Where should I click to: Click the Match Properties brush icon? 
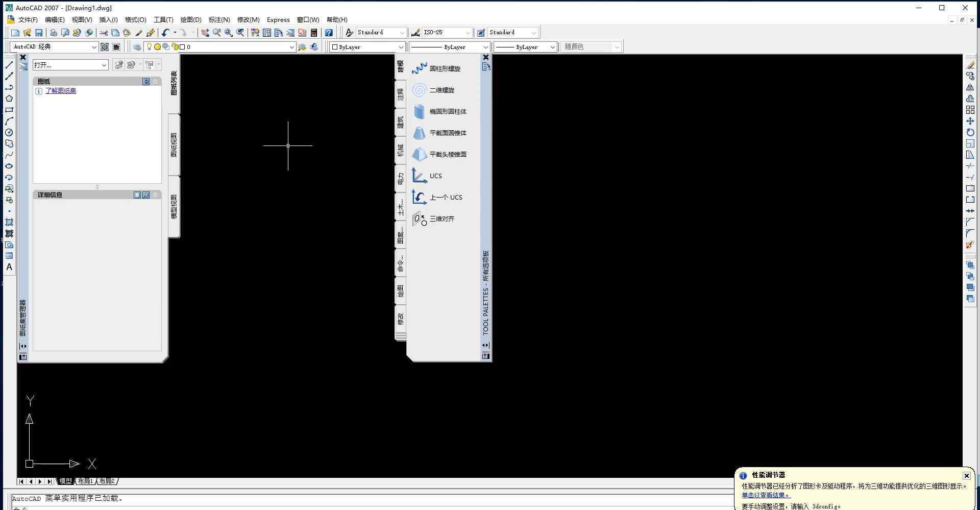[x=139, y=33]
